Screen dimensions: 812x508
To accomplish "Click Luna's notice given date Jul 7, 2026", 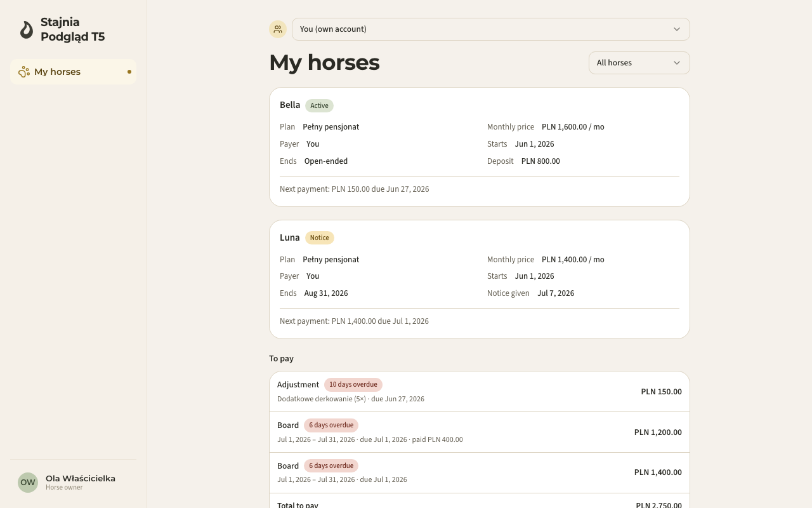I will tap(556, 293).
